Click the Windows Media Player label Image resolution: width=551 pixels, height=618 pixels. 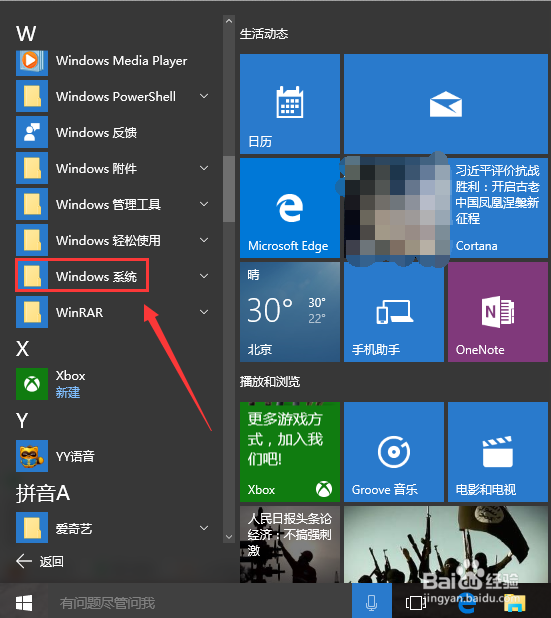coord(121,61)
